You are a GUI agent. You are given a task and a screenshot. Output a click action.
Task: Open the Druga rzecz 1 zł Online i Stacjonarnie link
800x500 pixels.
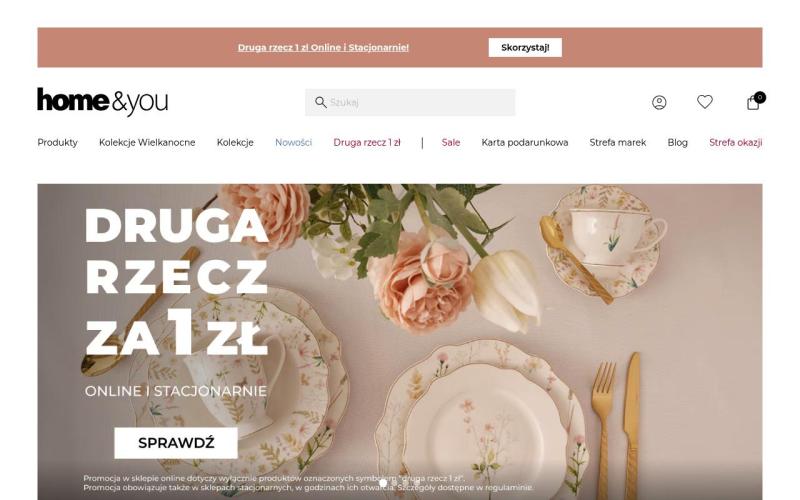(x=323, y=47)
